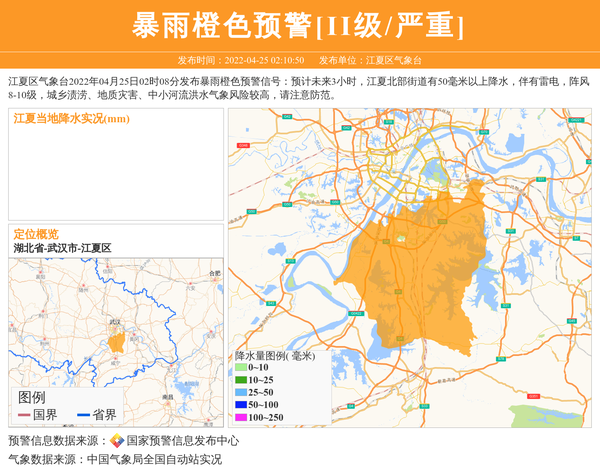Click the 0~10 light green legend swatch

[241, 368]
